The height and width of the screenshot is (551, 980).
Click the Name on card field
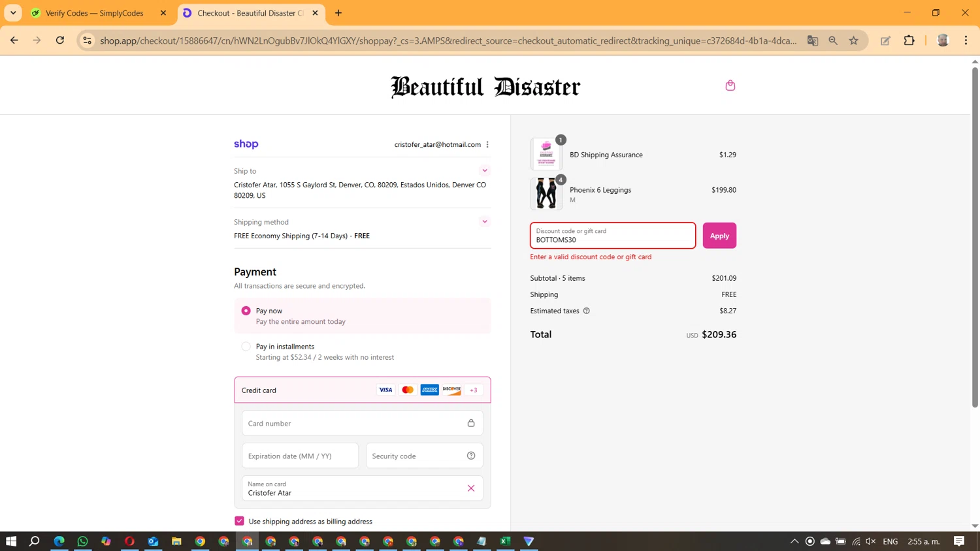363,488
